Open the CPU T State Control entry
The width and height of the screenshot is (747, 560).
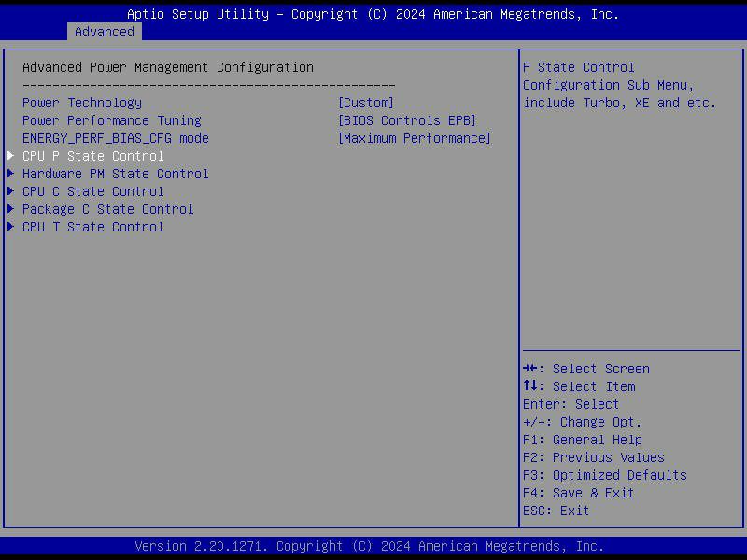coord(92,227)
